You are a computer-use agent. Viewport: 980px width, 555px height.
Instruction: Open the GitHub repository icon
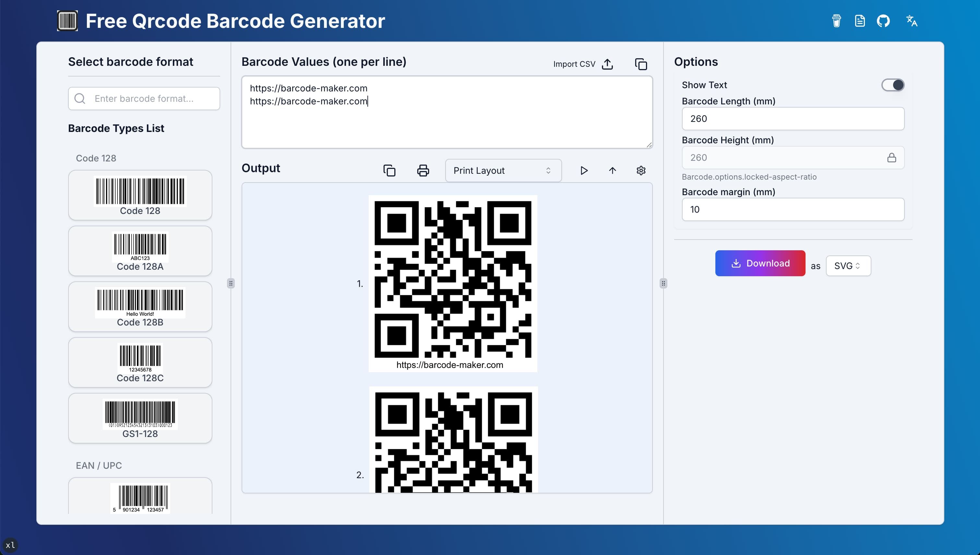point(883,20)
